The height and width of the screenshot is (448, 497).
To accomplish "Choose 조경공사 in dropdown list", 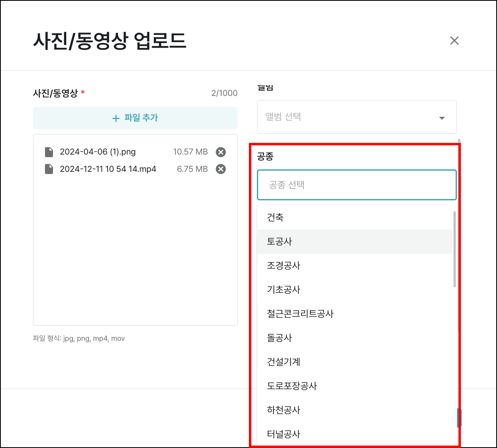I will [x=283, y=265].
